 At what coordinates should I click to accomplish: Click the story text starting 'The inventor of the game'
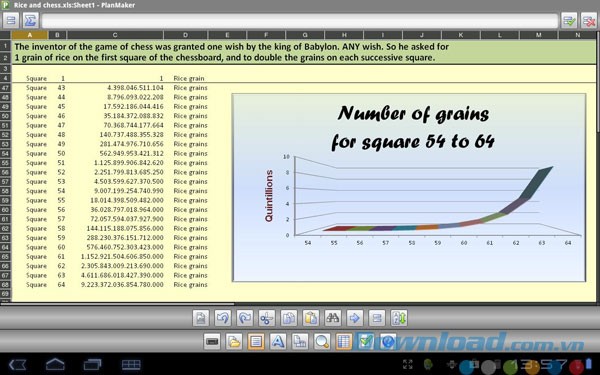tap(232, 47)
